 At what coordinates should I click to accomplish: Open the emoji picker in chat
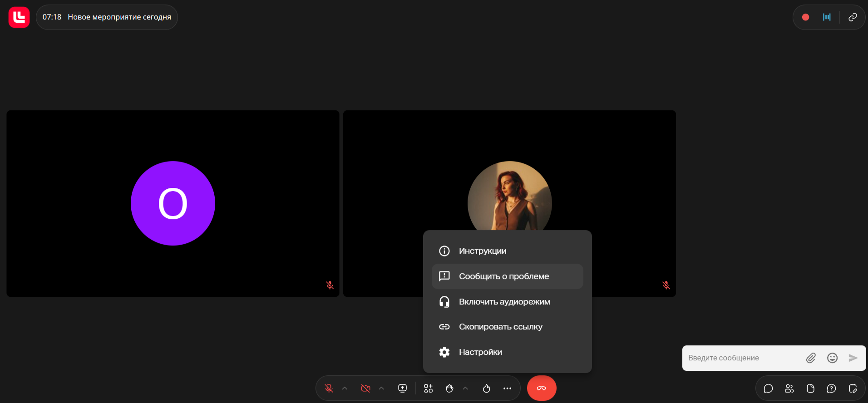[x=832, y=358]
